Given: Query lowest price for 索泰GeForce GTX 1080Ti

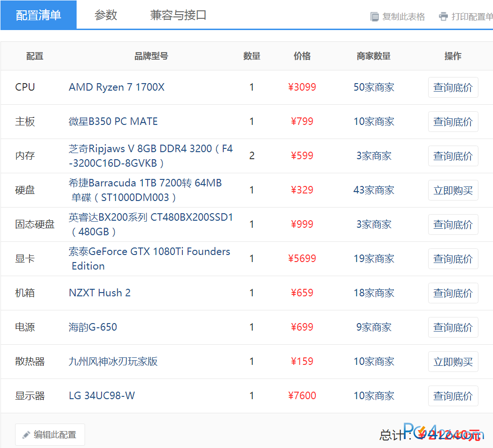Looking at the screenshot, I should point(453,259).
